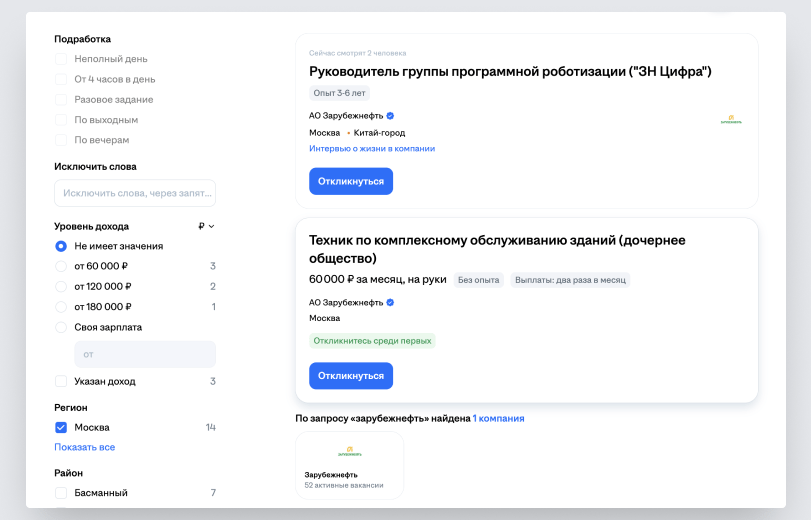This screenshot has height=520, width=811.
Task: Open the ₽ currency dropdown
Action: point(206,226)
